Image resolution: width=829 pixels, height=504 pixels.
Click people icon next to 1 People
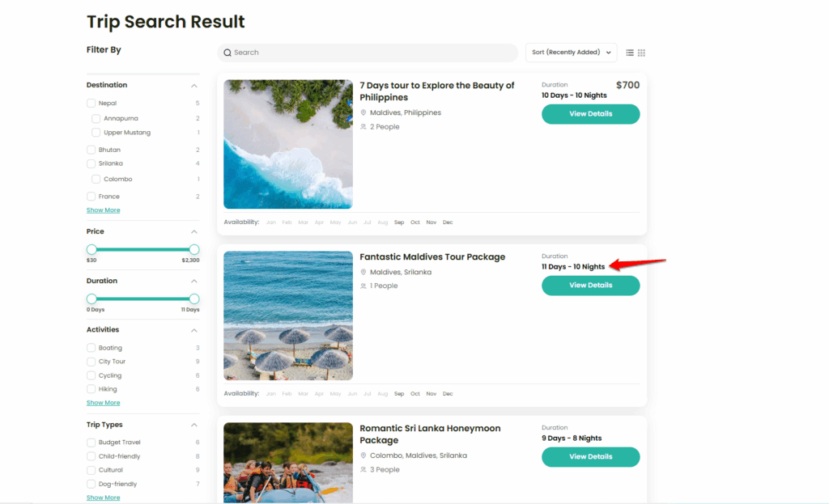[363, 286]
